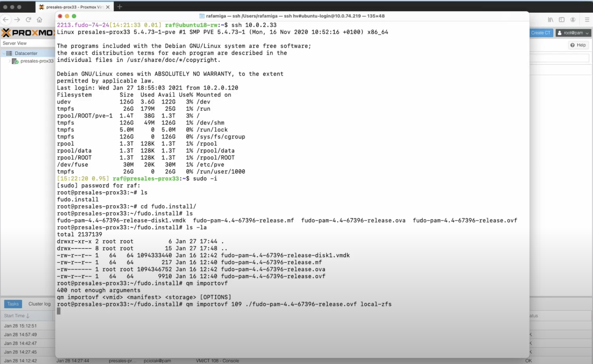Click the browser back arrow icon
593x364 pixels.
[x=6, y=19]
